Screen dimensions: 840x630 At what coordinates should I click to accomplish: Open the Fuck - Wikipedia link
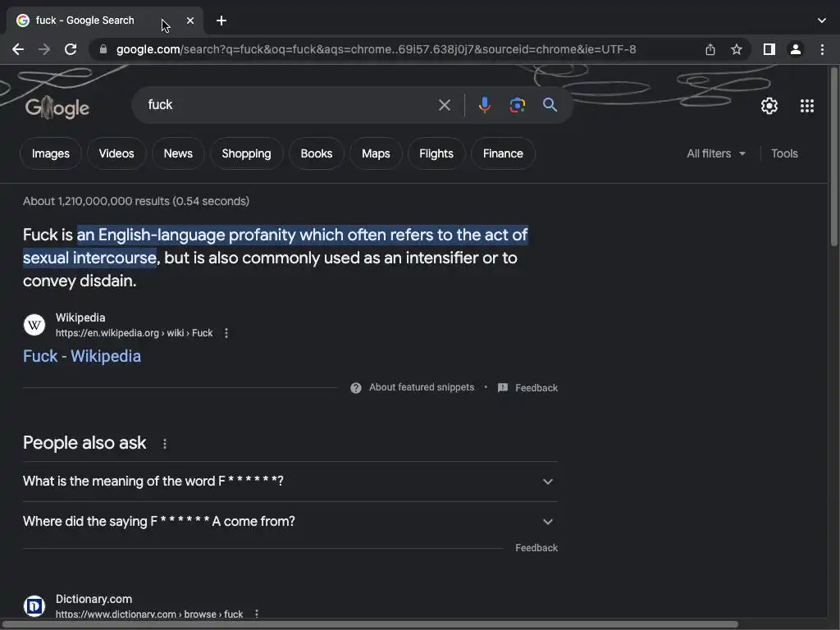pyautogui.click(x=82, y=356)
